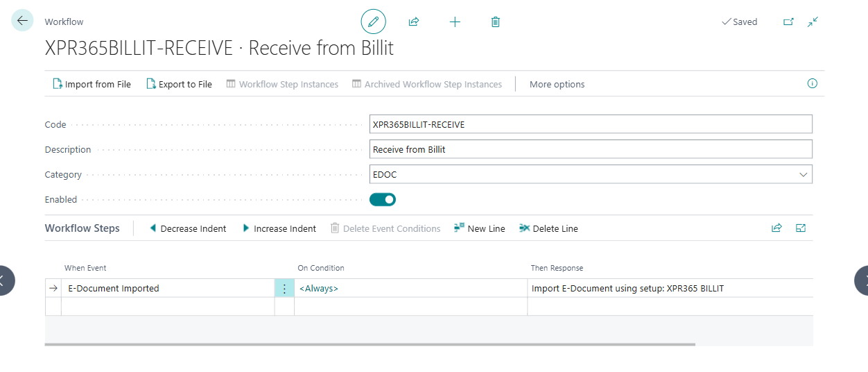Select Import from File action
The image size is (868, 372).
[92, 85]
